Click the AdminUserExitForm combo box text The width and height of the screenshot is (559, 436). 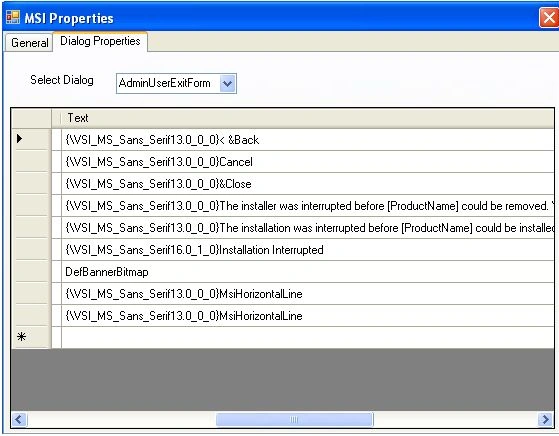tap(164, 83)
